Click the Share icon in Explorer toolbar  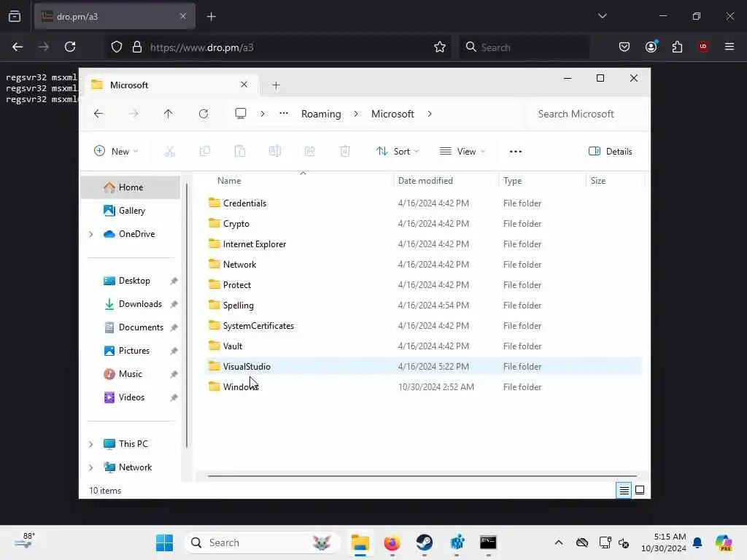pyautogui.click(x=309, y=152)
